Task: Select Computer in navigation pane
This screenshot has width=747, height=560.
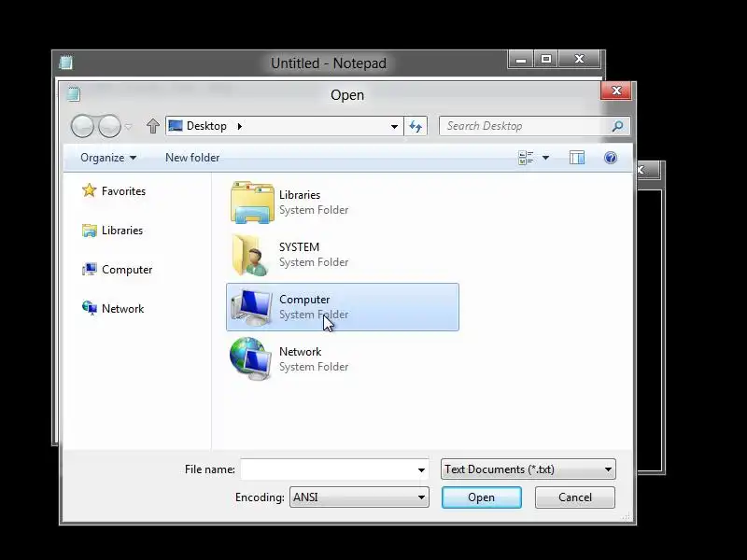Action: pos(127,270)
